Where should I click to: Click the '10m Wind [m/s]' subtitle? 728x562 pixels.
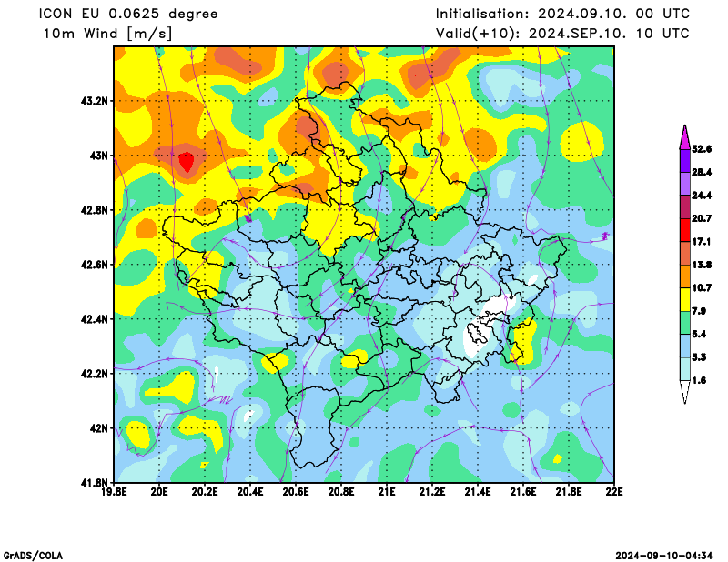click(107, 34)
